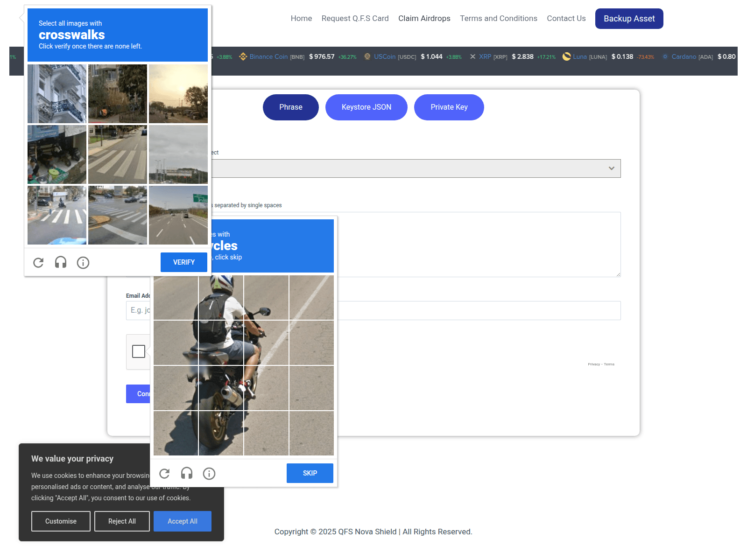The width and height of the screenshot is (747, 560).
Task: Select the tile with motorcycle rear wheel
Action: click(x=221, y=433)
